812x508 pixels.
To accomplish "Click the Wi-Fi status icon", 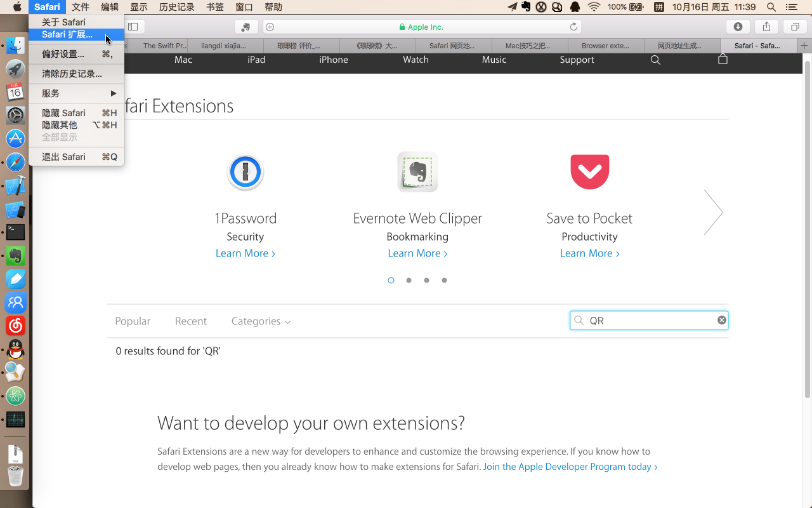I will pyautogui.click(x=594, y=7).
